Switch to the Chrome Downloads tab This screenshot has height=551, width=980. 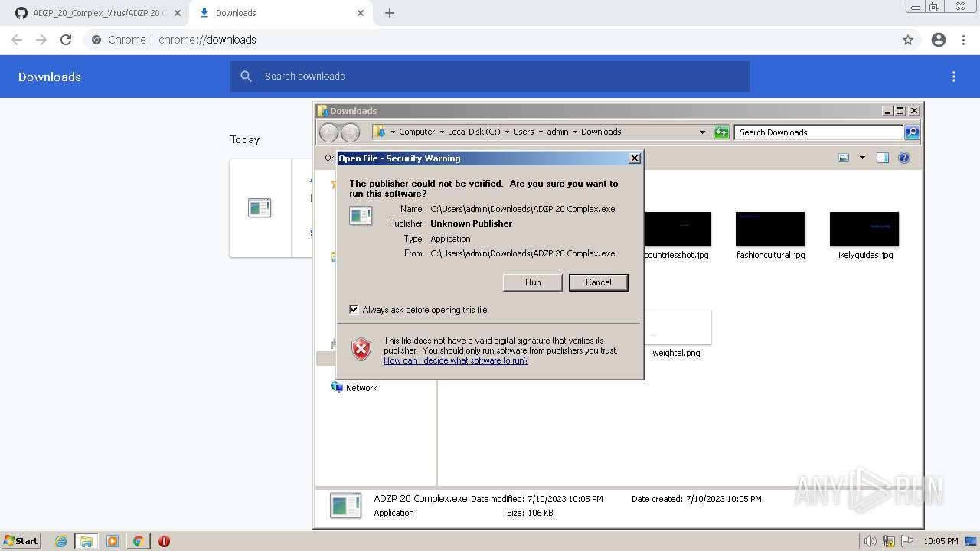[x=279, y=13]
